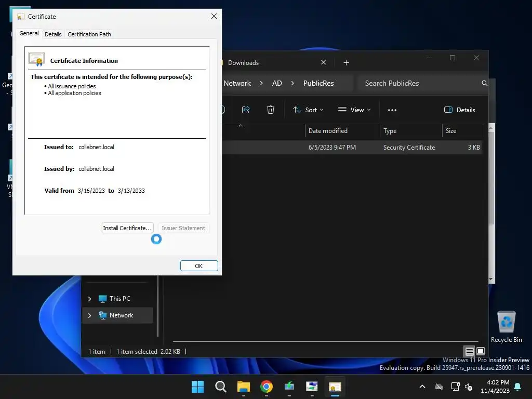Image resolution: width=532 pixels, height=399 pixels.
Task: Open File Explorer from the taskbar
Action: 243,387
